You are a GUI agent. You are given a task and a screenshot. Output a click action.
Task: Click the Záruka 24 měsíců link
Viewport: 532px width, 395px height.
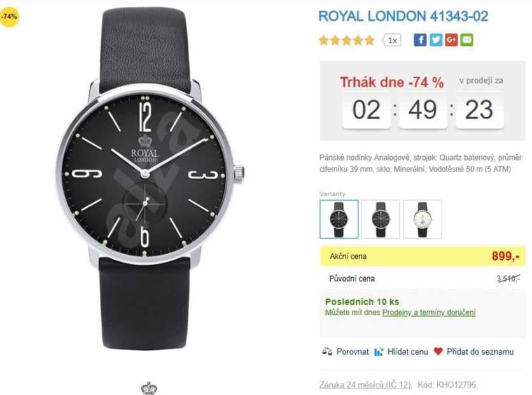[365, 384]
